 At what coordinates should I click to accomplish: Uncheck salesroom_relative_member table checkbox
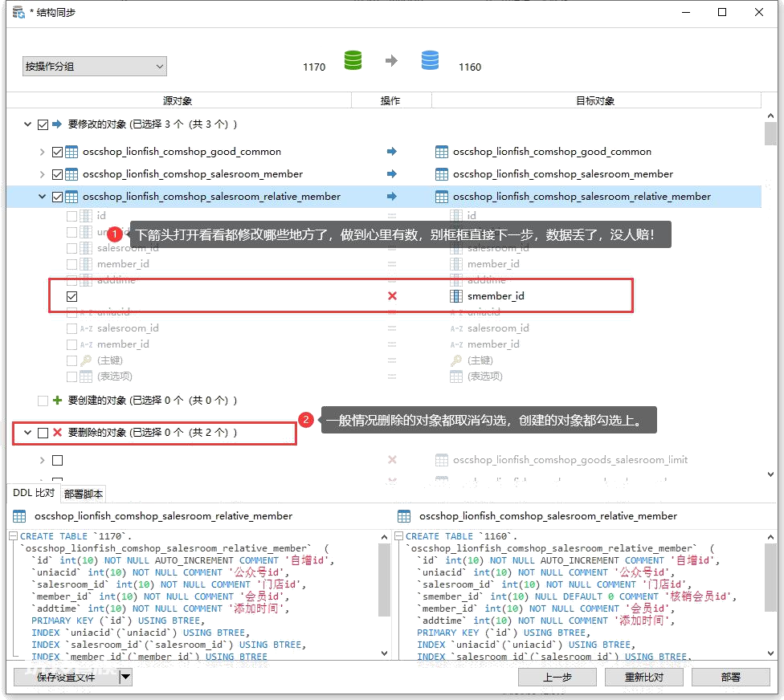(58, 197)
